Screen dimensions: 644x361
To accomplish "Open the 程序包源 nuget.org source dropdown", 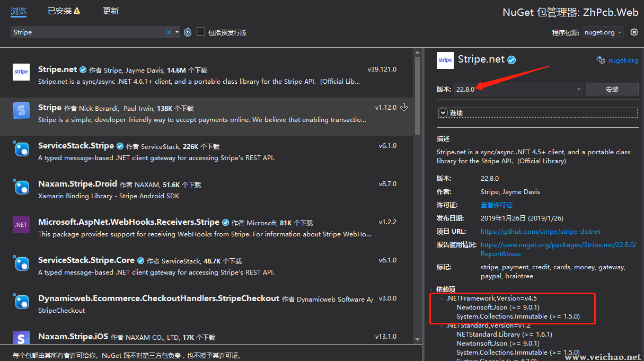I will pyautogui.click(x=603, y=32).
